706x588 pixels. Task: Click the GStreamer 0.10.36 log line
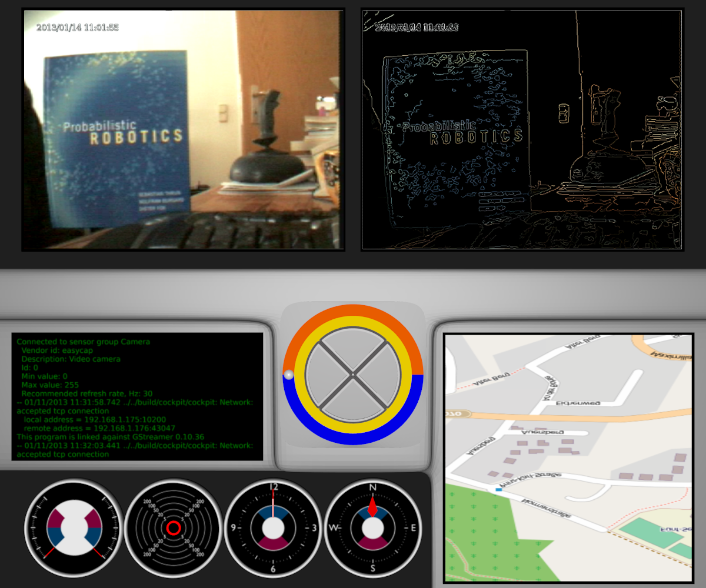(x=111, y=437)
